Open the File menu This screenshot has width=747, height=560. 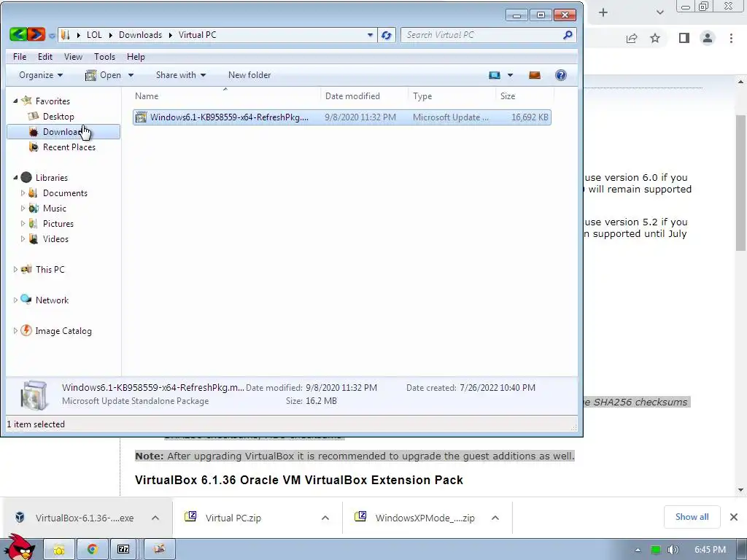20,57
